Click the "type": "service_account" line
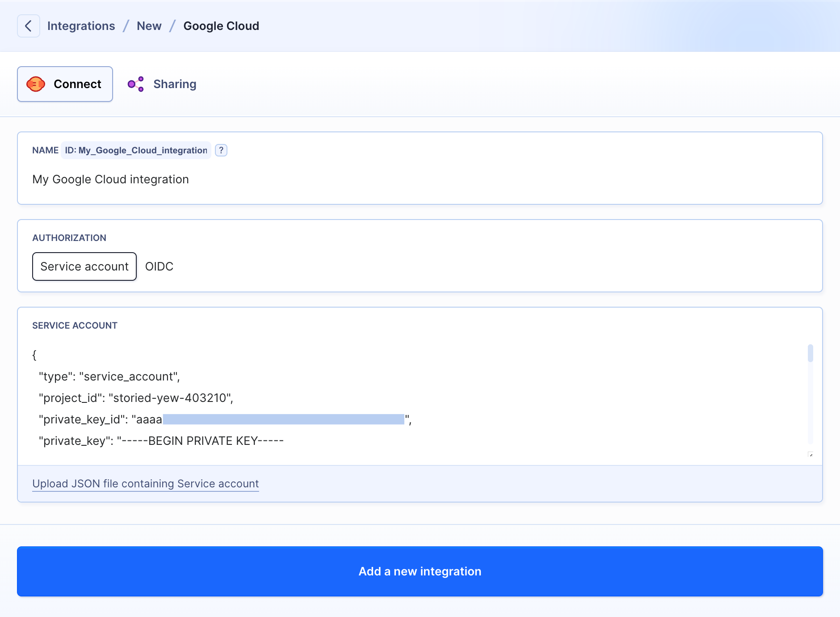The height and width of the screenshot is (617, 840). click(109, 376)
